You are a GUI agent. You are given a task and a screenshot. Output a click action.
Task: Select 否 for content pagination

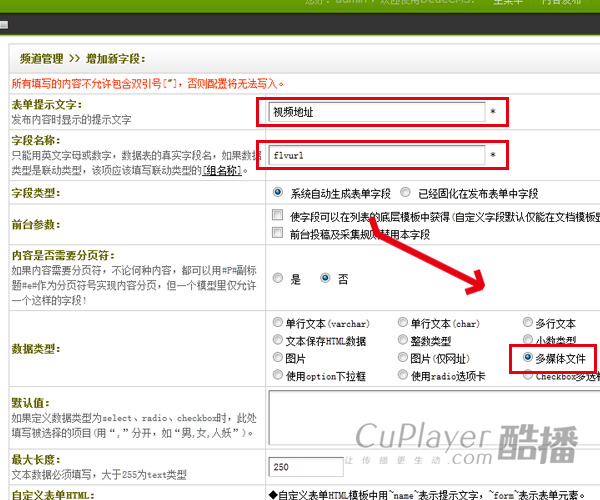click(x=326, y=279)
